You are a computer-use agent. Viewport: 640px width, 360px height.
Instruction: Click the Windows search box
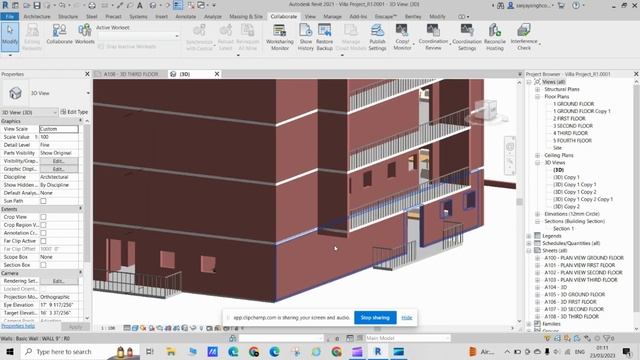[x=79, y=351]
